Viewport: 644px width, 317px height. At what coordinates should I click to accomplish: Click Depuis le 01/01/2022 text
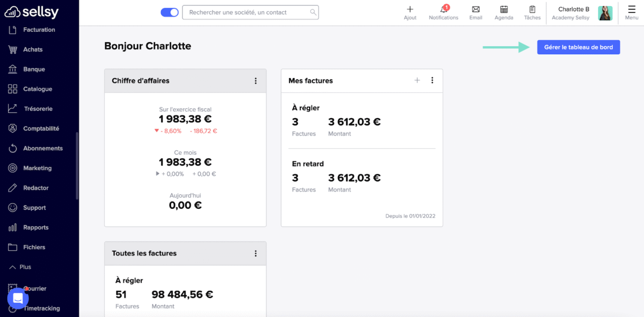411,216
